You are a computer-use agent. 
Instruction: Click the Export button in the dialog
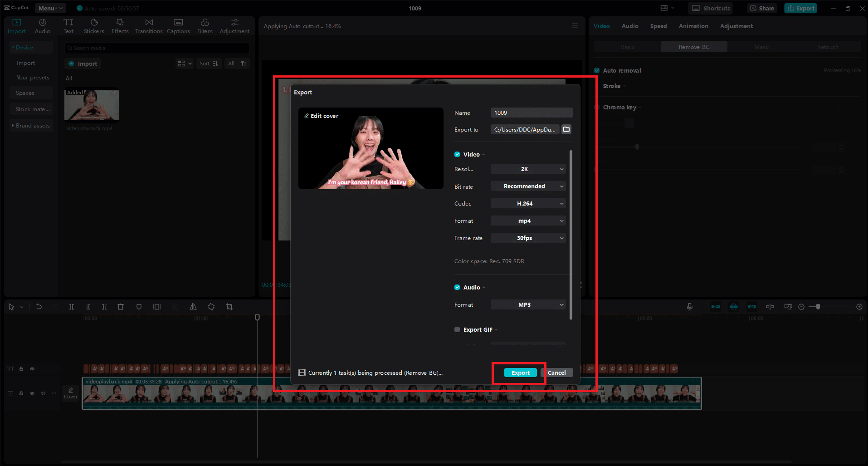(520, 373)
